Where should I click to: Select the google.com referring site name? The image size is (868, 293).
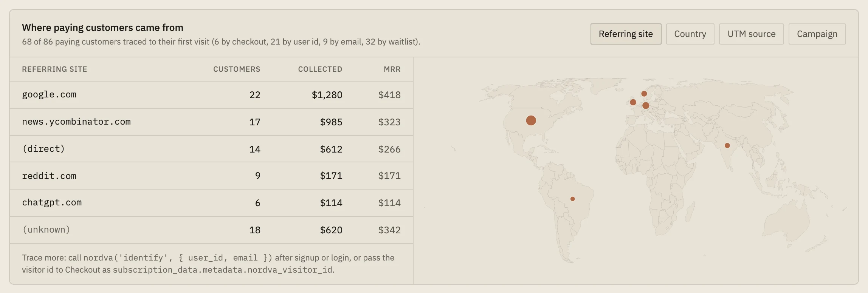pos(49,94)
